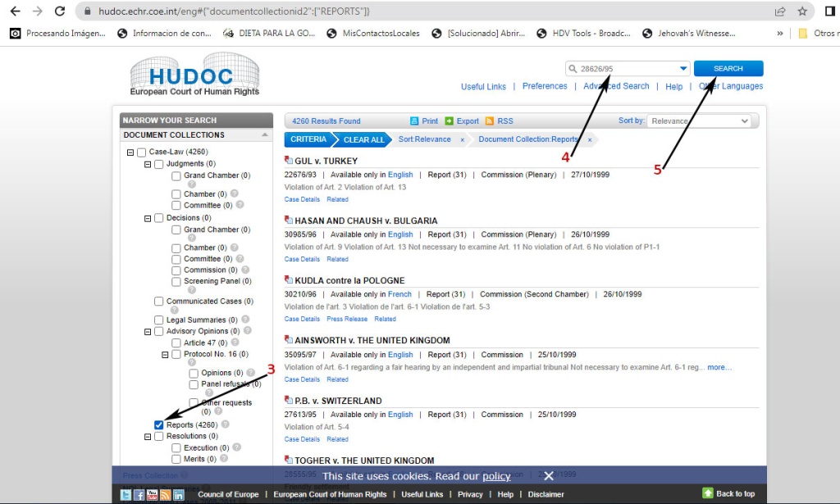Collapse the Protocol No. 16 tree node
840x504 pixels.
(x=165, y=355)
